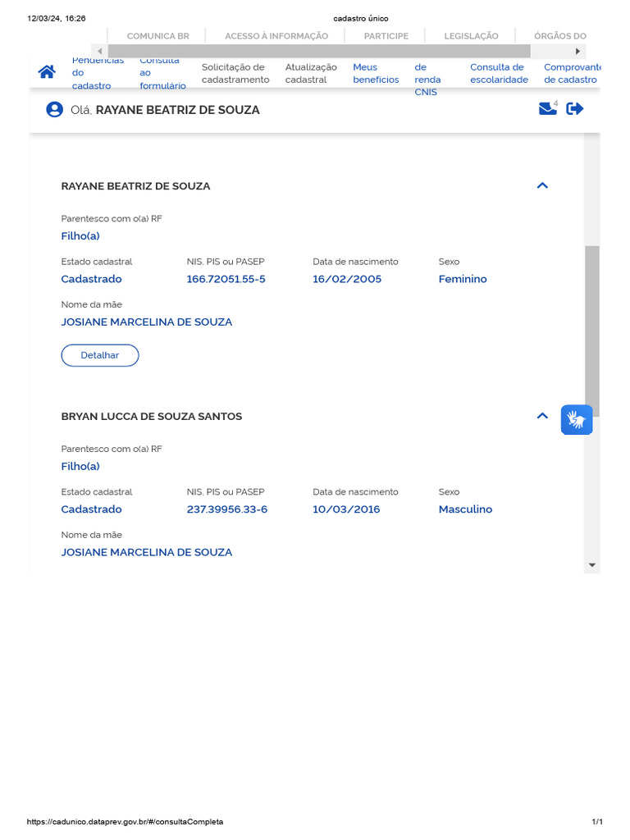Collapse RAYANE BEATRIZ DE SOUZA section
The width and height of the screenshot is (630, 840).
(x=542, y=185)
